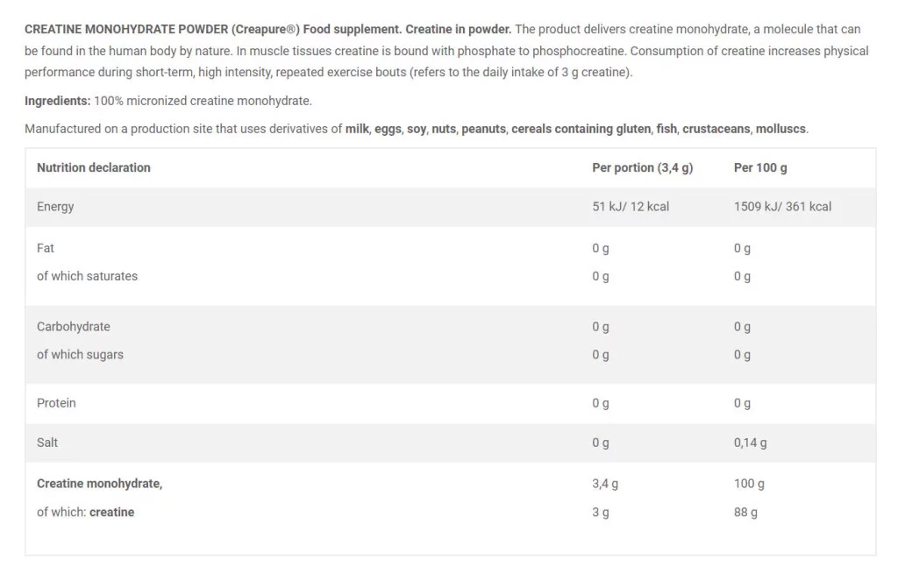898x588 pixels.
Task: Click the bold Creatine monohydrate row label
Action: click(x=99, y=484)
